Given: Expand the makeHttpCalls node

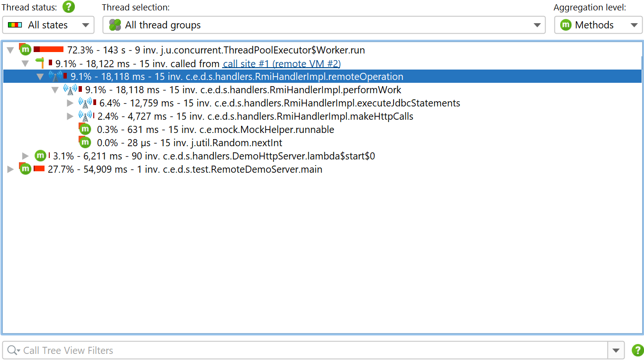Looking at the screenshot, I should [70, 116].
